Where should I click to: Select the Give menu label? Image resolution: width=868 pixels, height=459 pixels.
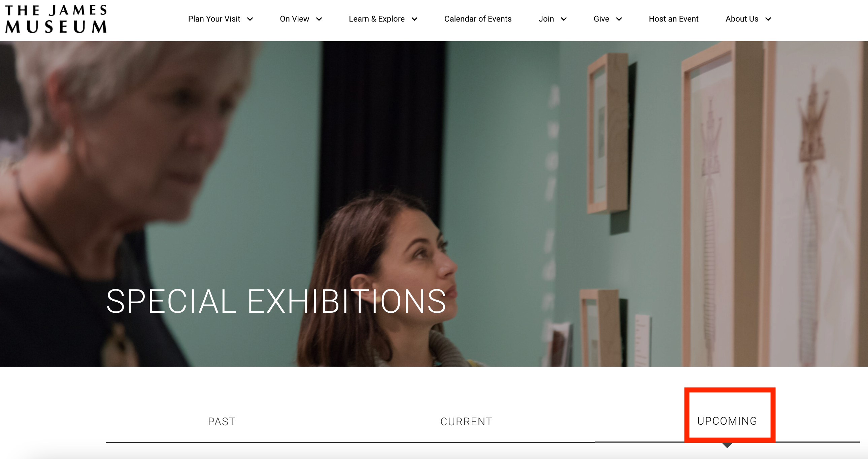point(601,19)
